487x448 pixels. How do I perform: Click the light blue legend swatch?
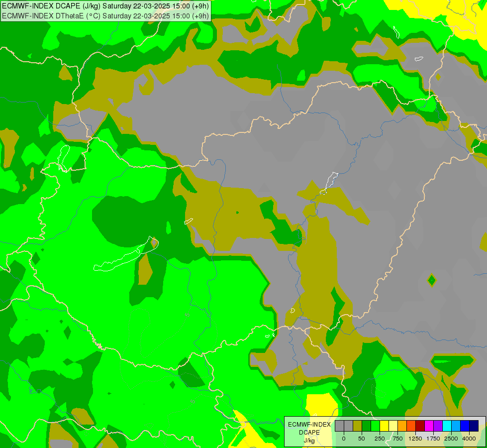pyautogui.click(x=456, y=426)
